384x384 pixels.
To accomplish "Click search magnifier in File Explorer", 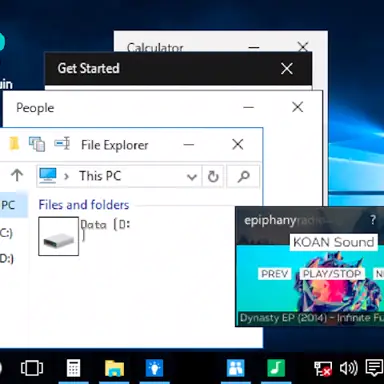I will [243, 176].
